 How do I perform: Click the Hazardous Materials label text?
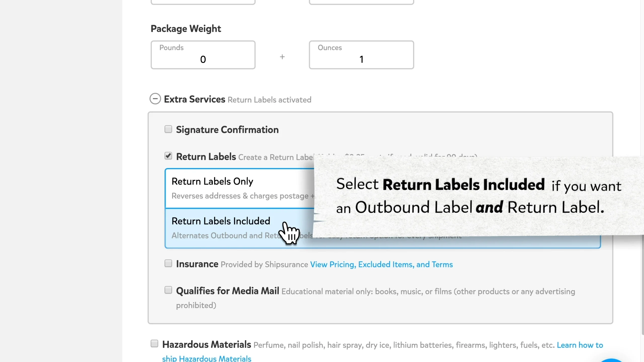tap(207, 344)
